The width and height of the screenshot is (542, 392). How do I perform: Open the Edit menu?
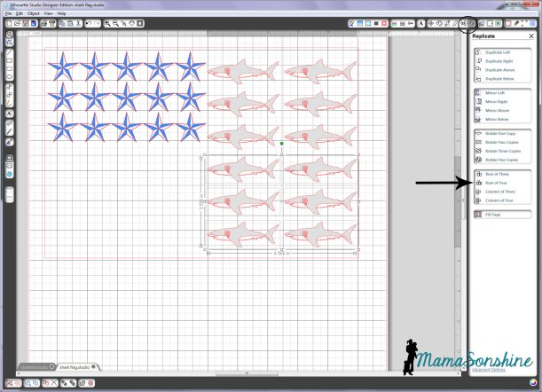click(x=20, y=13)
